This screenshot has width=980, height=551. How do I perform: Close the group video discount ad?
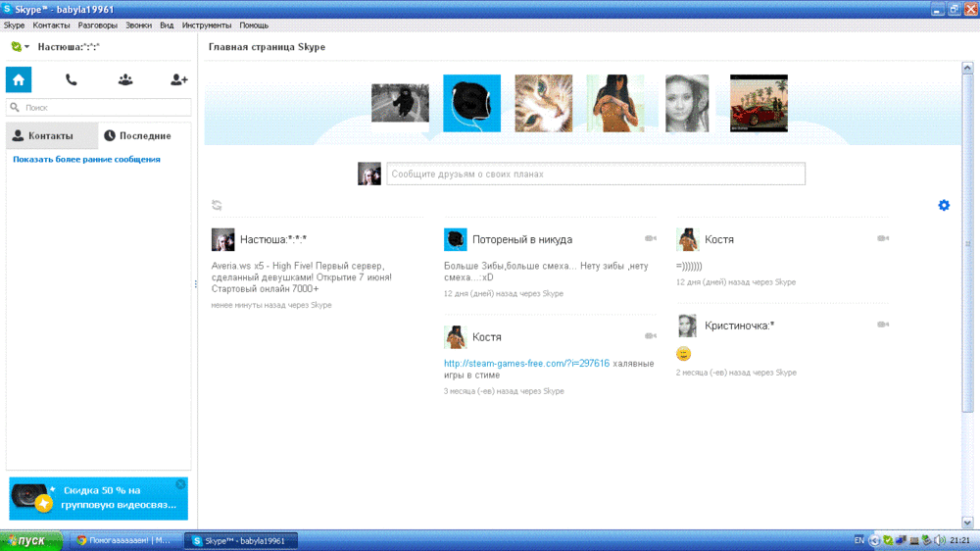180,484
